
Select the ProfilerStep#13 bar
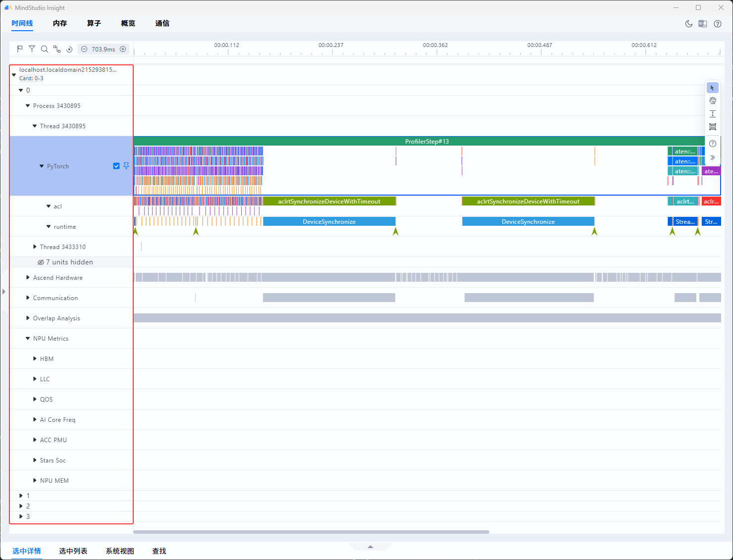tap(426, 141)
